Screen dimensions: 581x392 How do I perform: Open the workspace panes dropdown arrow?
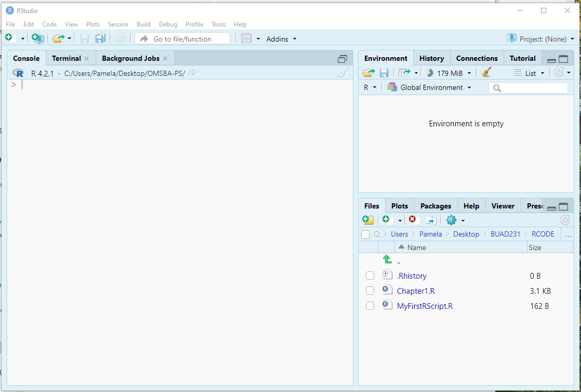coord(258,39)
